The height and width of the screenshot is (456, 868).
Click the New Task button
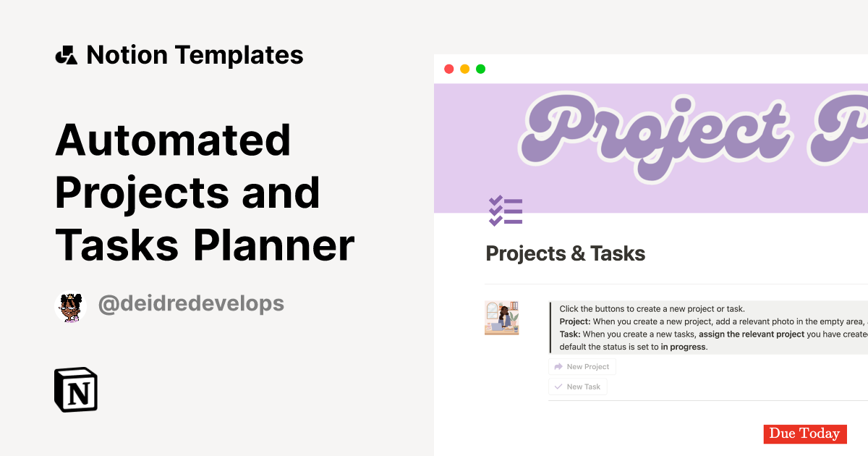[x=577, y=387]
